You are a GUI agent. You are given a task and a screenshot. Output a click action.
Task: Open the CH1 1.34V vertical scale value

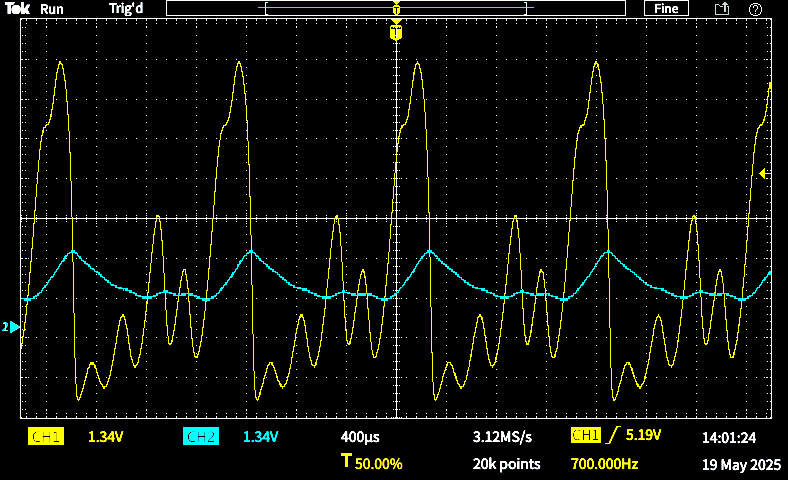point(105,437)
